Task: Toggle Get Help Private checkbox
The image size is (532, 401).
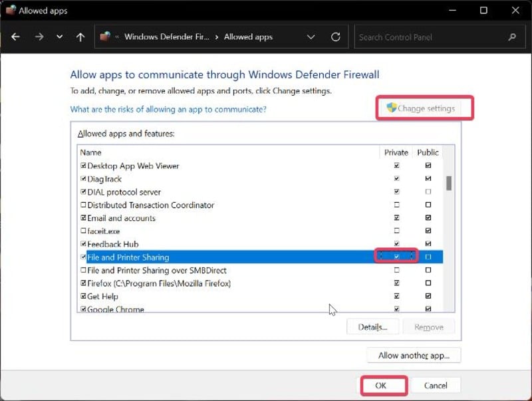Action: click(396, 296)
